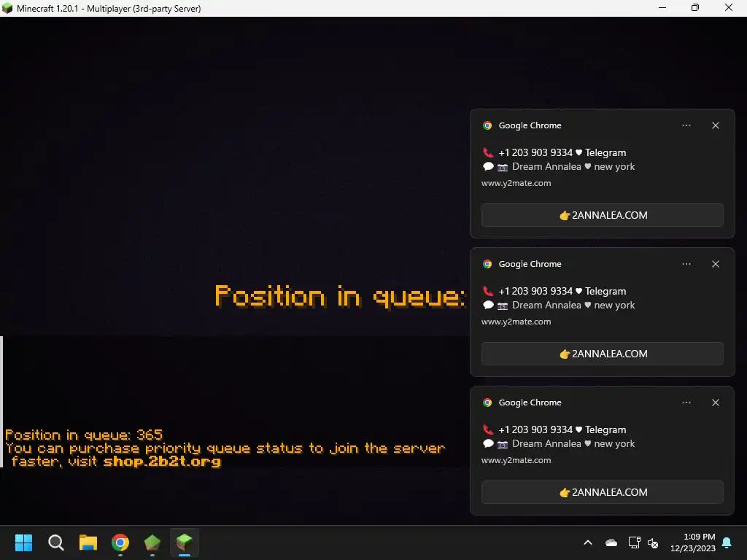The image size is (747, 560).
Task: Open taskbar Search
Action: coord(55,542)
